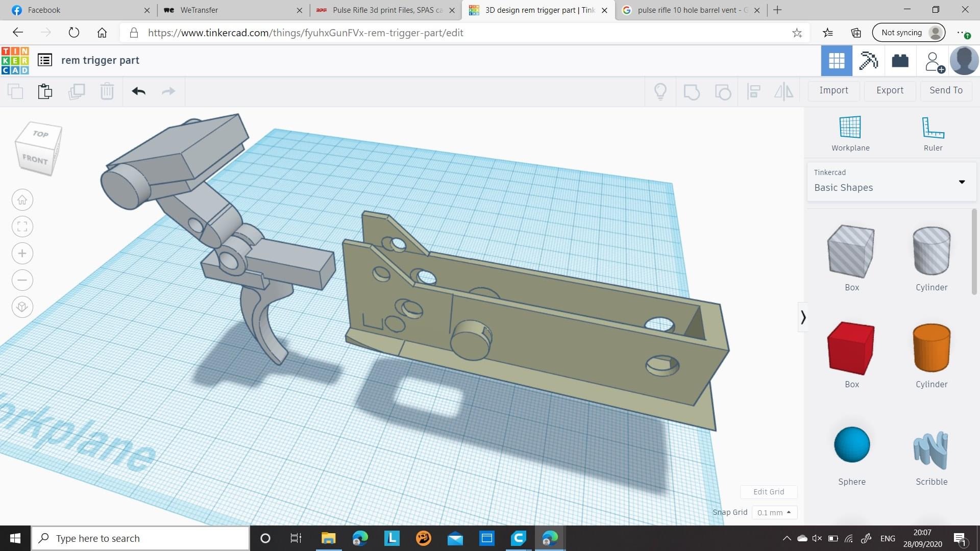980x551 pixels.
Task: Open the Snap Grid 0.1 mm dropdown
Action: 774,512
